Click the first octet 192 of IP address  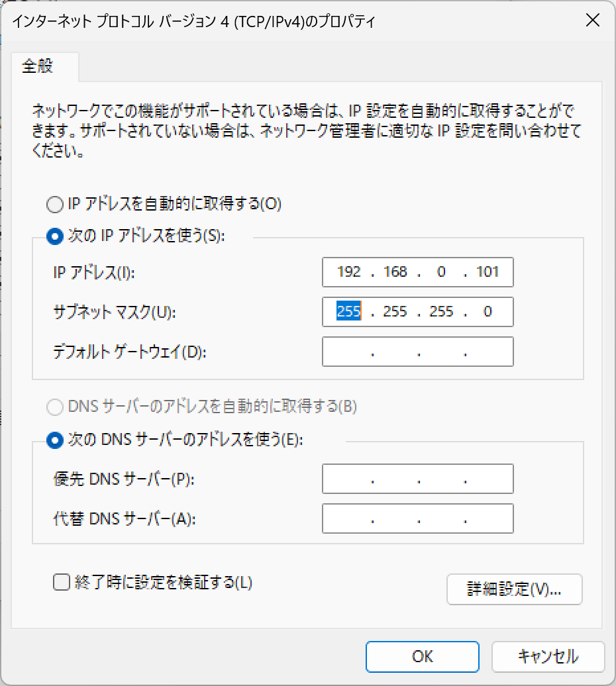pos(349,271)
